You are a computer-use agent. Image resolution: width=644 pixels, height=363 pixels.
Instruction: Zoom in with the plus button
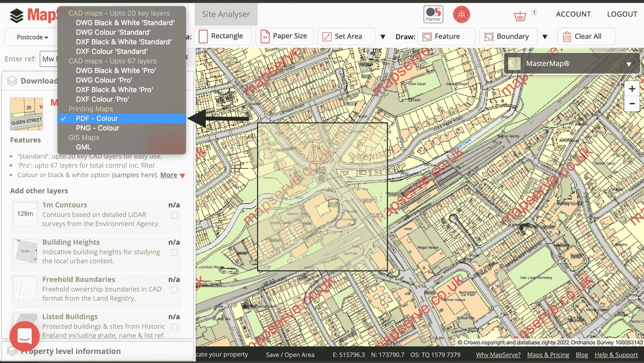pyautogui.click(x=632, y=89)
